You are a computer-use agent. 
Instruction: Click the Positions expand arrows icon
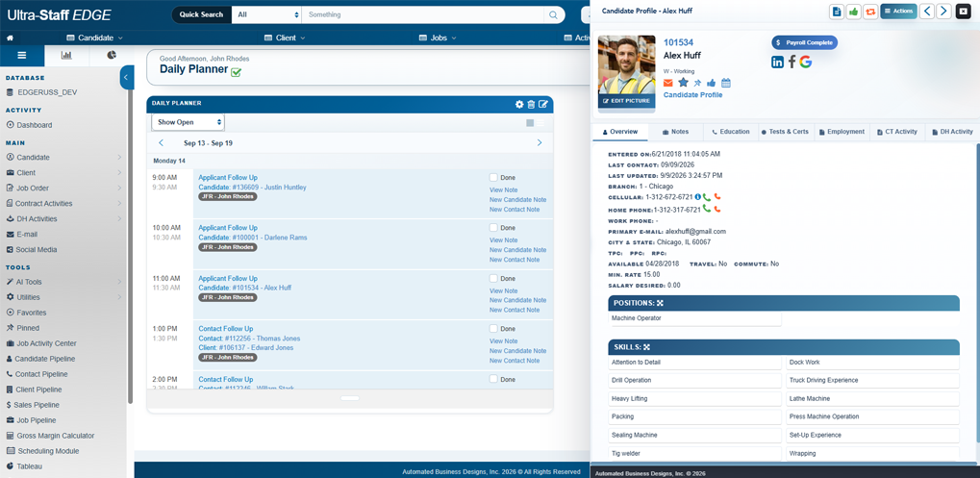pyautogui.click(x=660, y=303)
